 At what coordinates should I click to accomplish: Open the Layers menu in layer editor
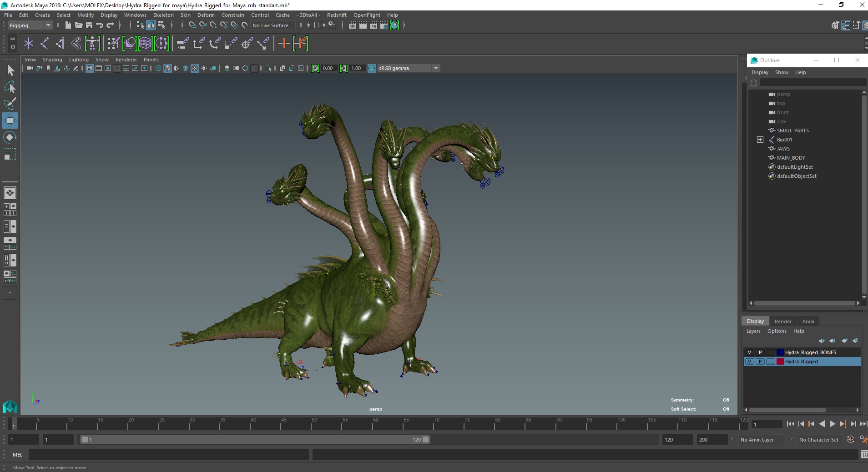pos(753,331)
